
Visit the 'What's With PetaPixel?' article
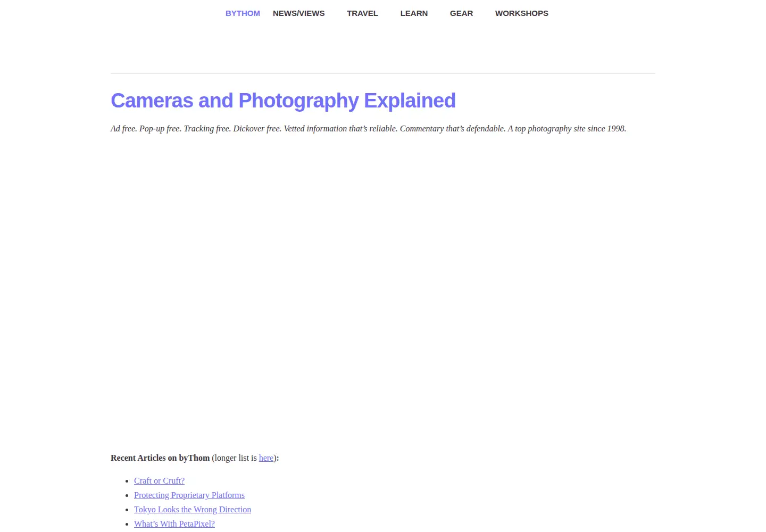174,524
